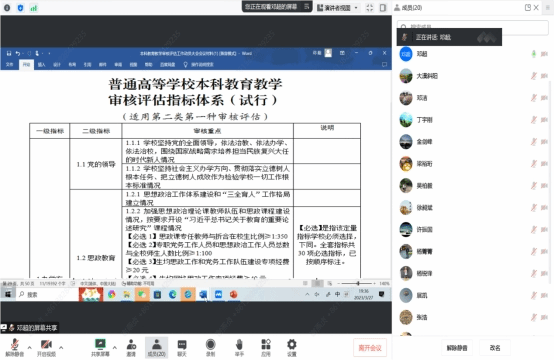Click the 改名 rename button

[x=495, y=348]
